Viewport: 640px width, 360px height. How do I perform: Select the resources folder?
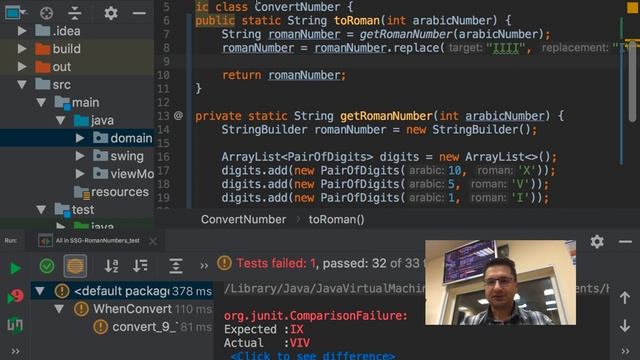111,192
